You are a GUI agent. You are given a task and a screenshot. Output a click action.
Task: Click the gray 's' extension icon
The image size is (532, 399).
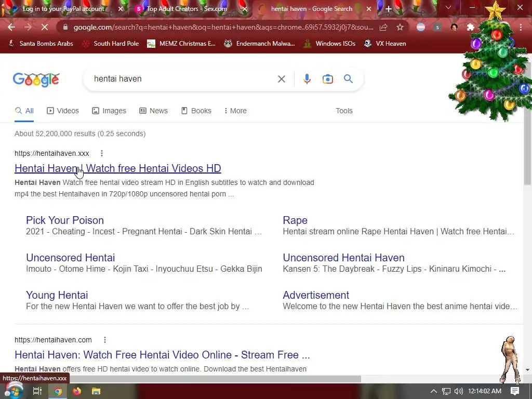click(x=437, y=27)
